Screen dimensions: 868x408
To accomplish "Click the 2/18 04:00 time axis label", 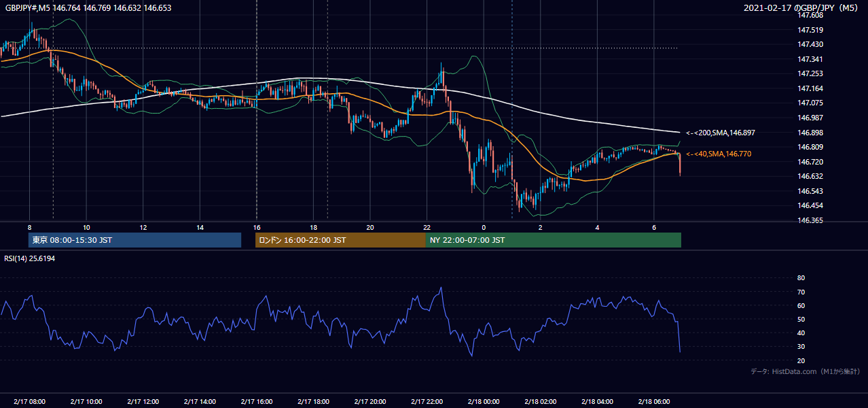I will [597, 402].
